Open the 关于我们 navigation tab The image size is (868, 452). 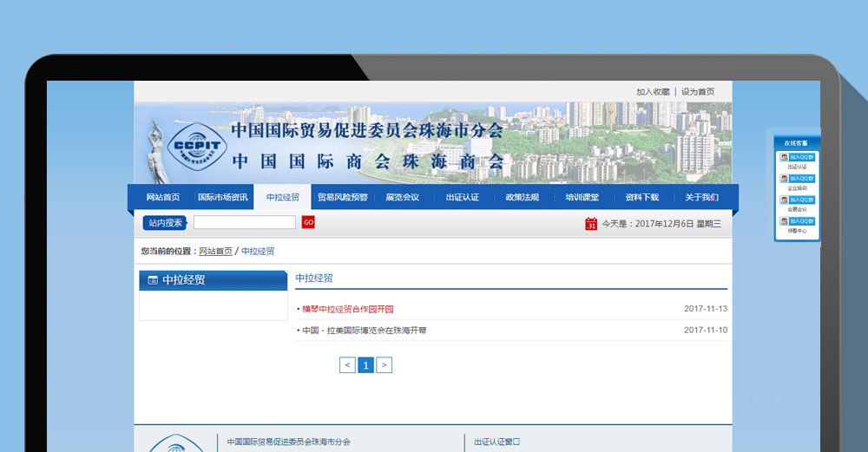(x=701, y=197)
